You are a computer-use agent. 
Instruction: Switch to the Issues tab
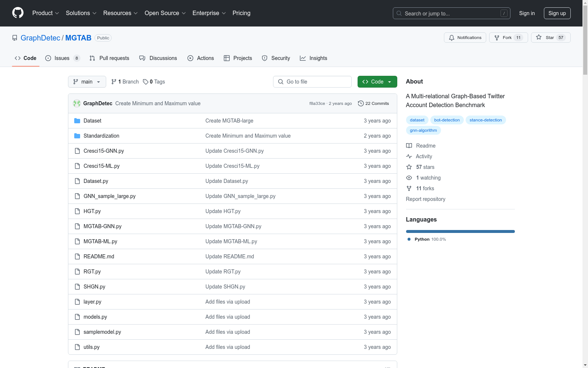pos(62,58)
